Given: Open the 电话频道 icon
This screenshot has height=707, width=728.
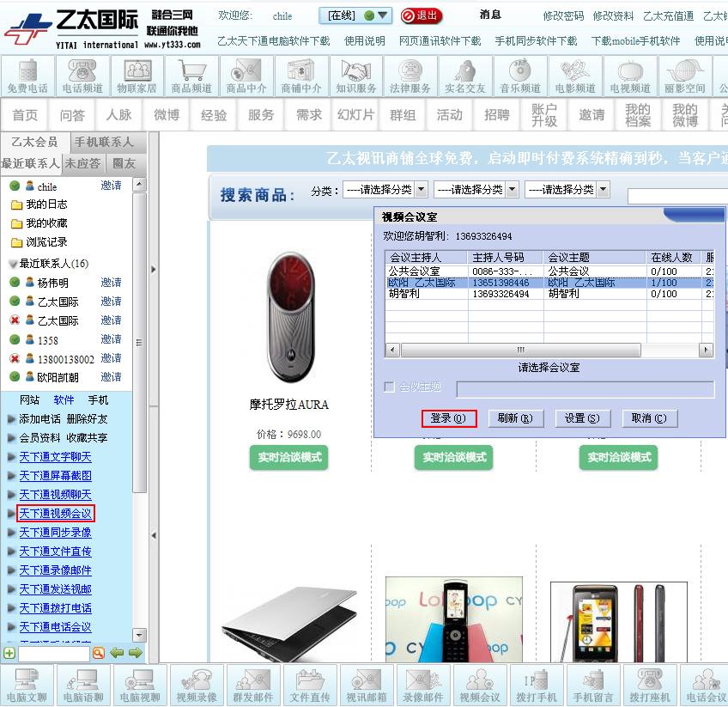Looking at the screenshot, I should 82,76.
